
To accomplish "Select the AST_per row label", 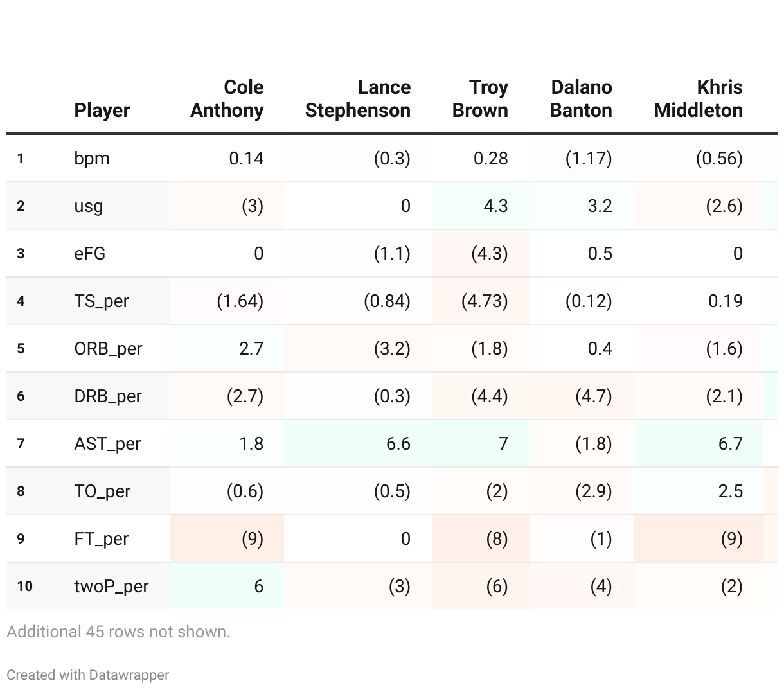I will (x=107, y=443).
